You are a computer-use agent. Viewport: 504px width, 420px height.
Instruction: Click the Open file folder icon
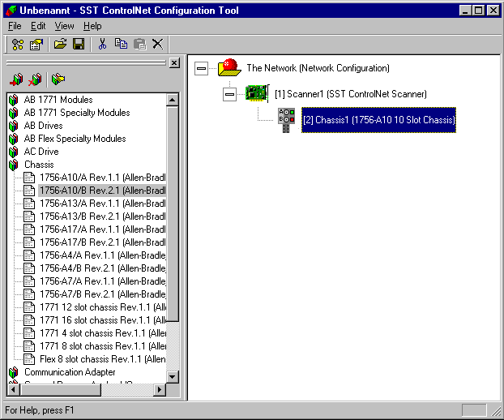60,44
